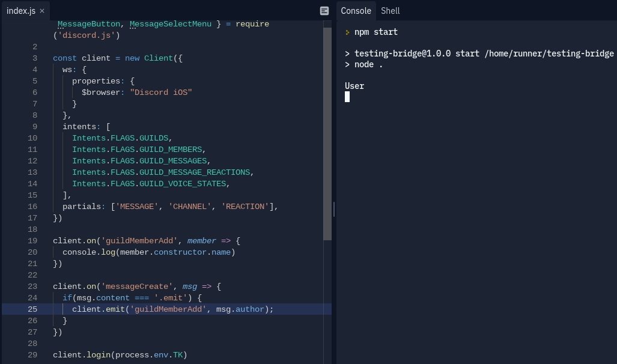Screen dimensions: 617x364
Task: Click the 'guildMemberAdd' string on line 19
Action: tap(139, 240)
